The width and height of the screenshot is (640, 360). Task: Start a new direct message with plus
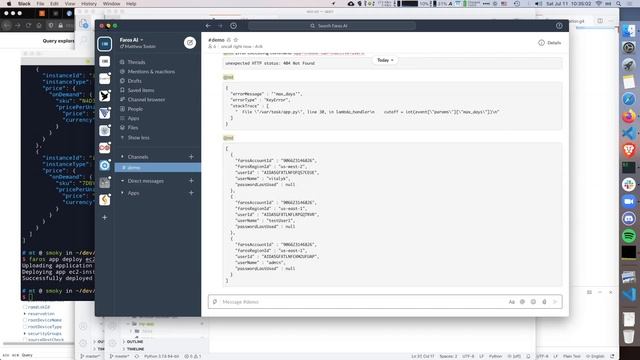point(191,181)
